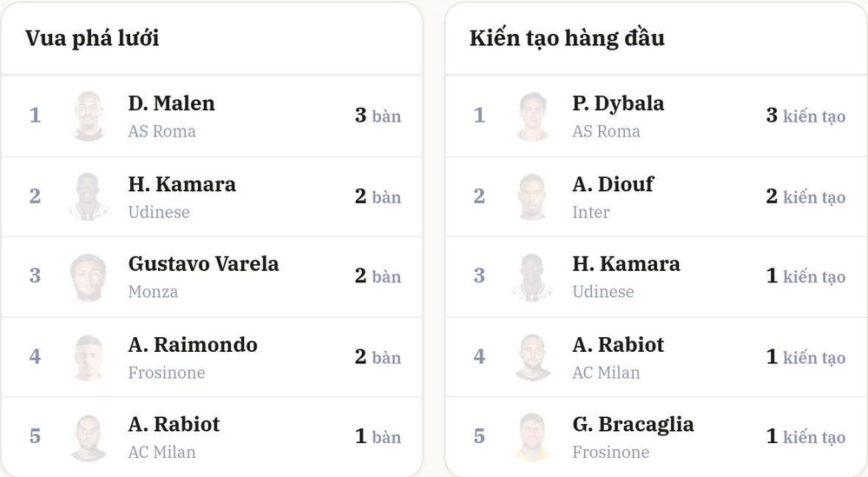Viewport: 868px width, 477px height.
Task: Select Frosinone under A. Raimondo
Action: click(167, 372)
